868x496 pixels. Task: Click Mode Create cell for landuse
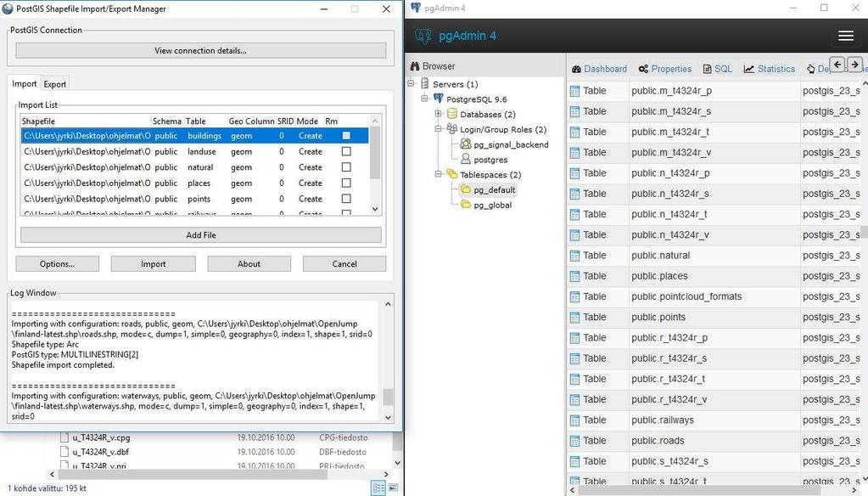310,151
